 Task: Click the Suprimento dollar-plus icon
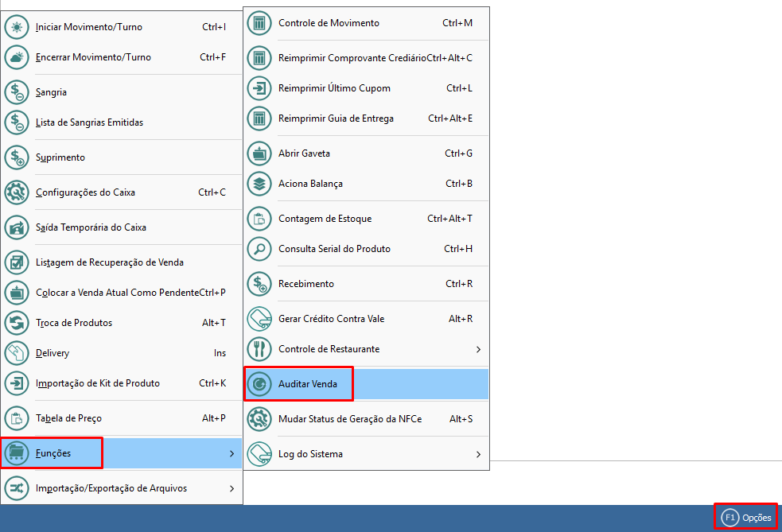coord(17,157)
